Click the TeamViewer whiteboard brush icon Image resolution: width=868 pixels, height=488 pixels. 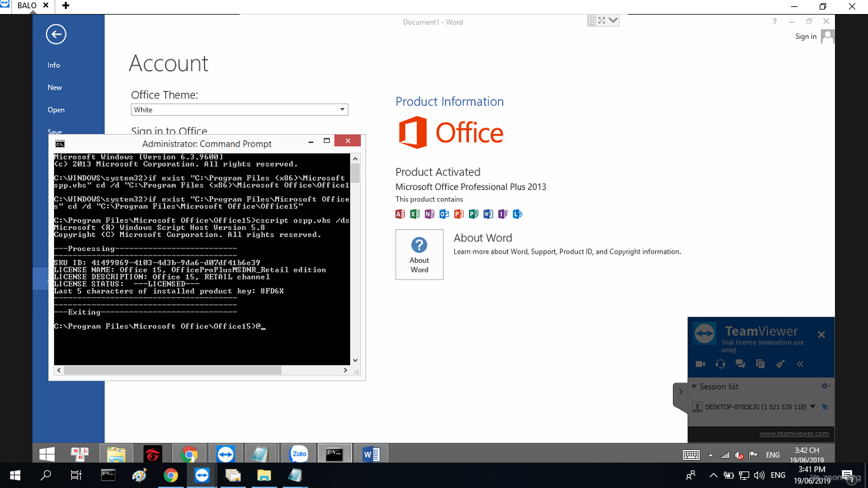pos(780,364)
